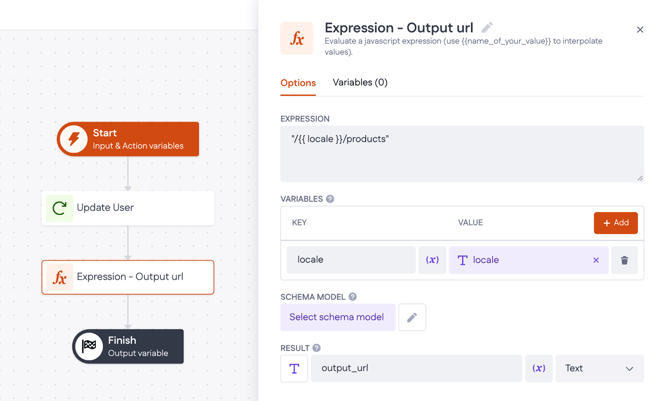Click the Result help question mark icon

tap(317, 348)
